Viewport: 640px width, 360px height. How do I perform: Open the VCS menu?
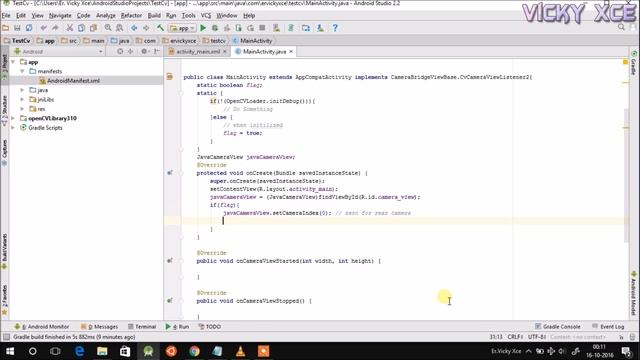206,16
